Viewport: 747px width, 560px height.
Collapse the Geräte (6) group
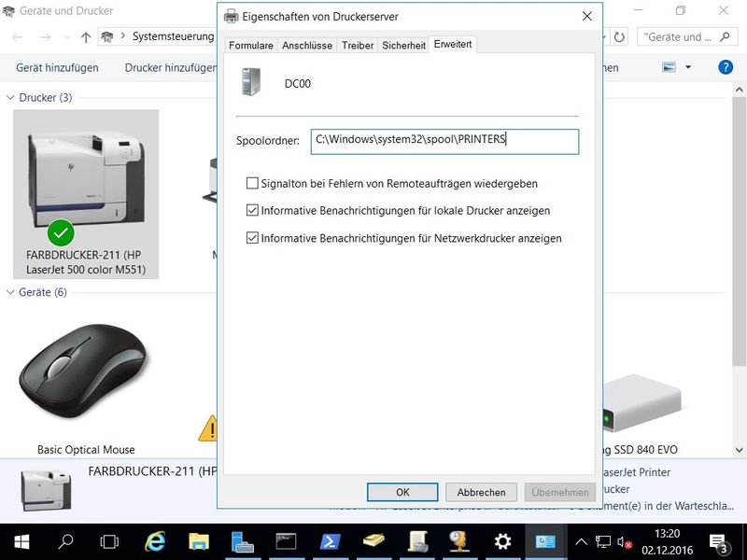coord(10,292)
